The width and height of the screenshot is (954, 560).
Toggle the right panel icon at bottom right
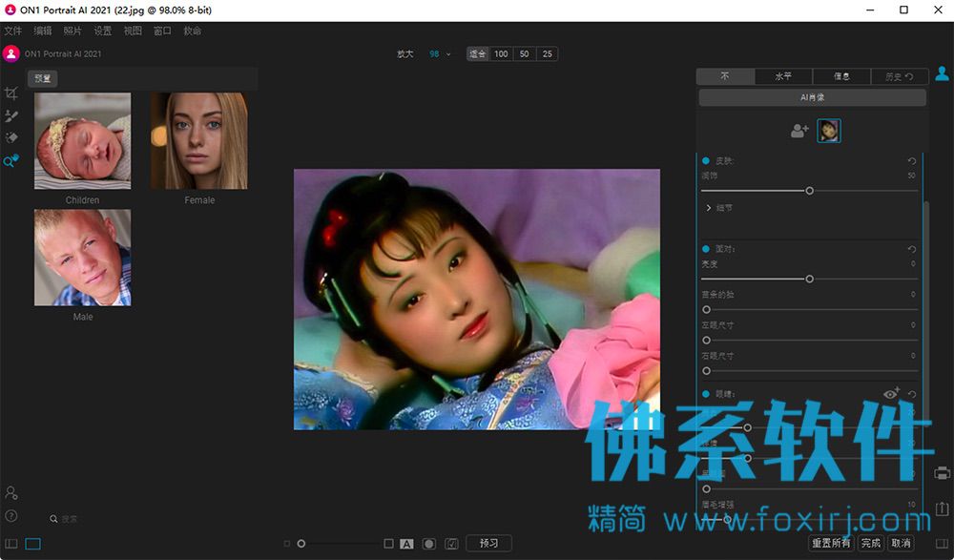click(x=942, y=544)
